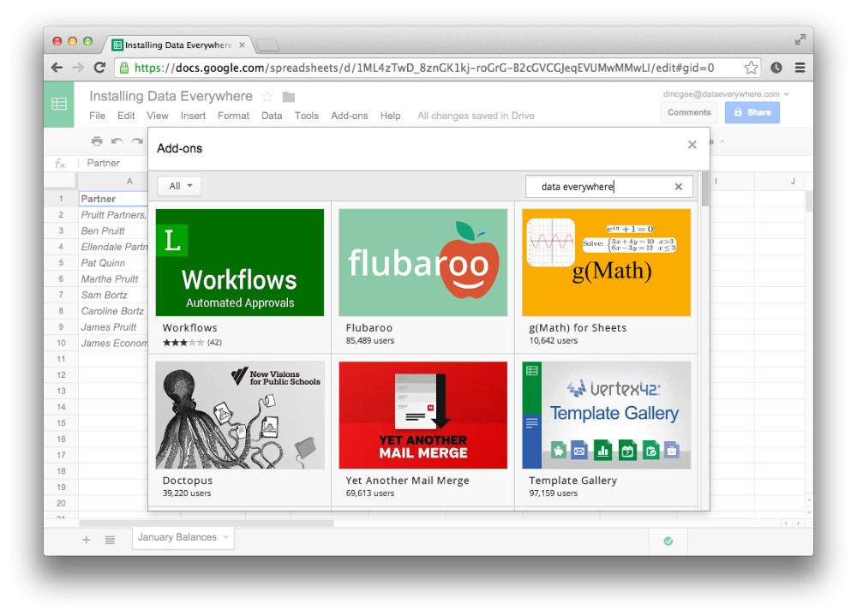Image resolution: width=857 pixels, height=616 pixels.
Task: Select the Installing Data Everywhere browser tab
Action: click(171, 45)
